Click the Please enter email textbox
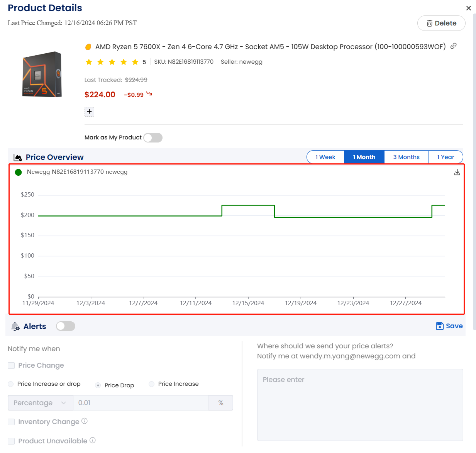The width and height of the screenshot is (476, 453). (360, 405)
